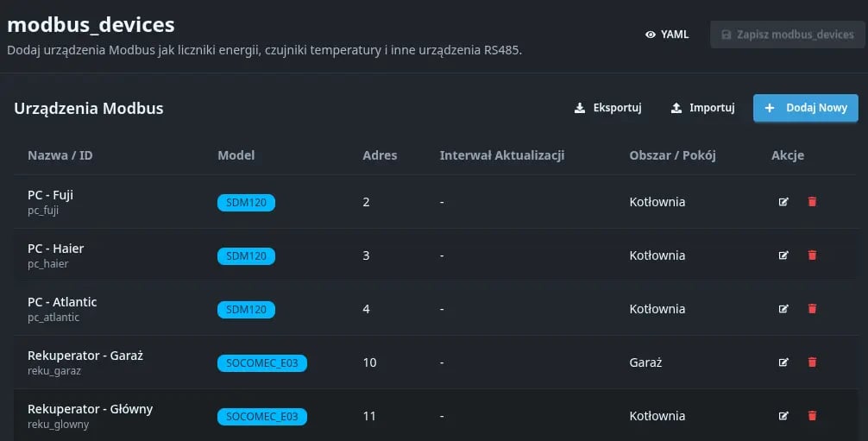868x441 pixels.
Task: Click Kotłownia in the PC - Atlantic row
Action: [x=657, y=309]
